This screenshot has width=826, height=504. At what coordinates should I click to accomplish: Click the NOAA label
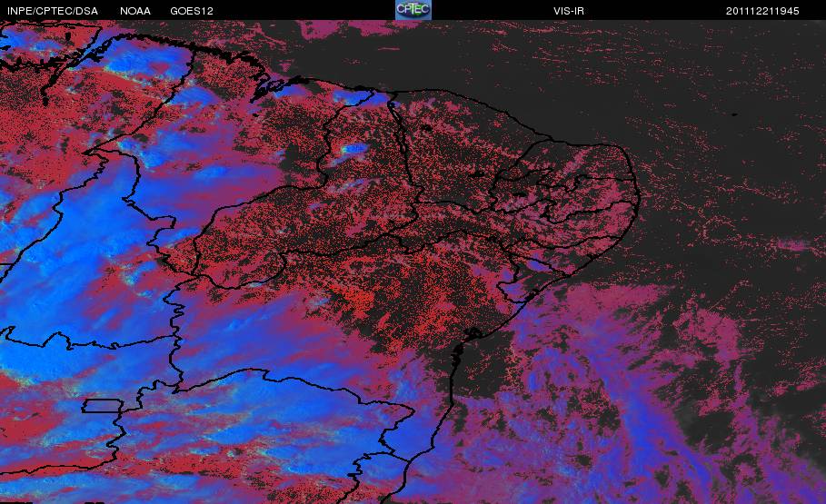[x=135, y=11]
